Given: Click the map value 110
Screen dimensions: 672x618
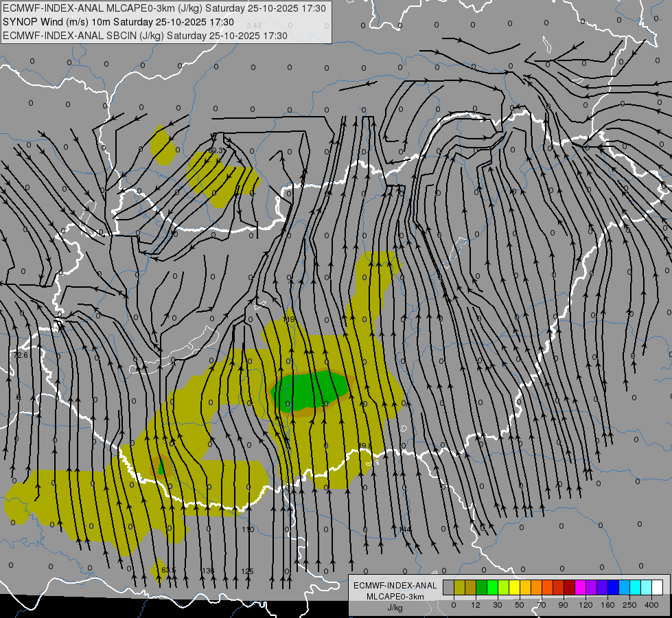Looking at the screenshot, I should point(248,529).
